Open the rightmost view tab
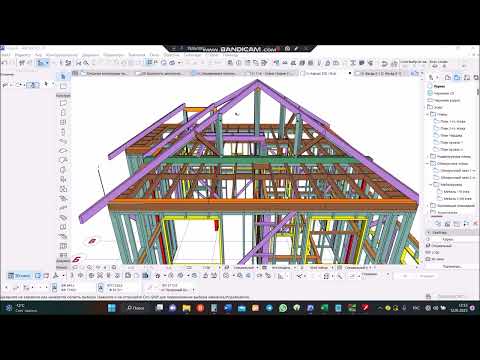 coord(381,73)
